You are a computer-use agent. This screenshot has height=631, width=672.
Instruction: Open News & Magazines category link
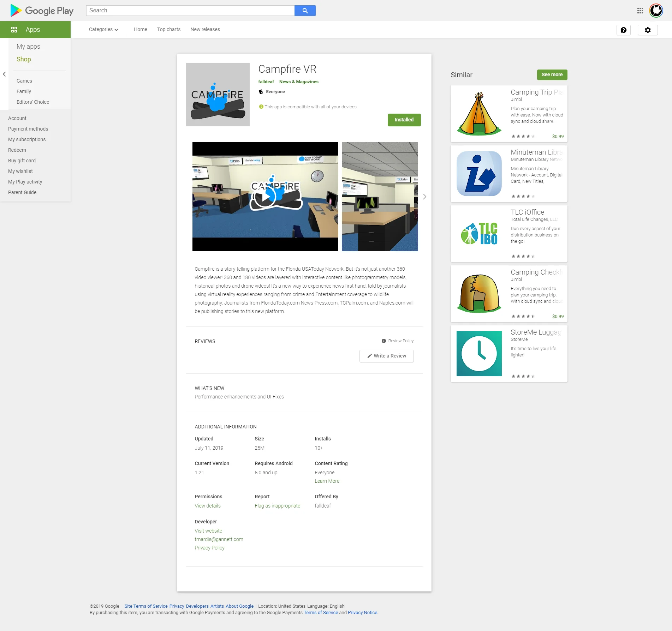(x=299, y=82)
